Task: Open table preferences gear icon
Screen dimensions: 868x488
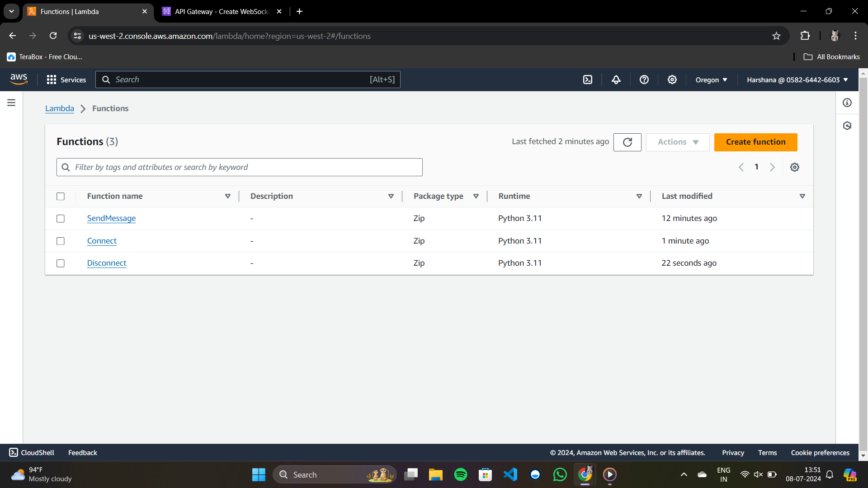Action: click(x=794, y=167)
